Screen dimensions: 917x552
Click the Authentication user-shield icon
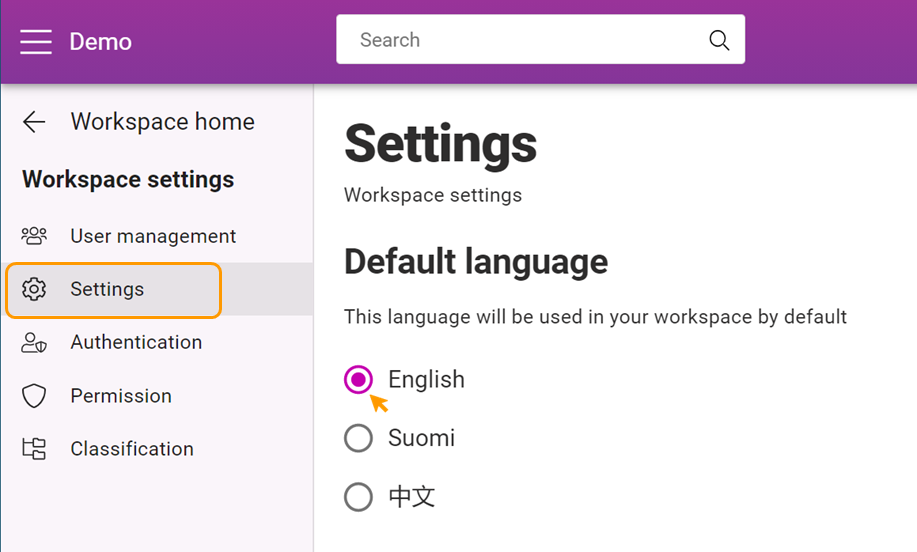pyautogui.click(x=34, y=343)
